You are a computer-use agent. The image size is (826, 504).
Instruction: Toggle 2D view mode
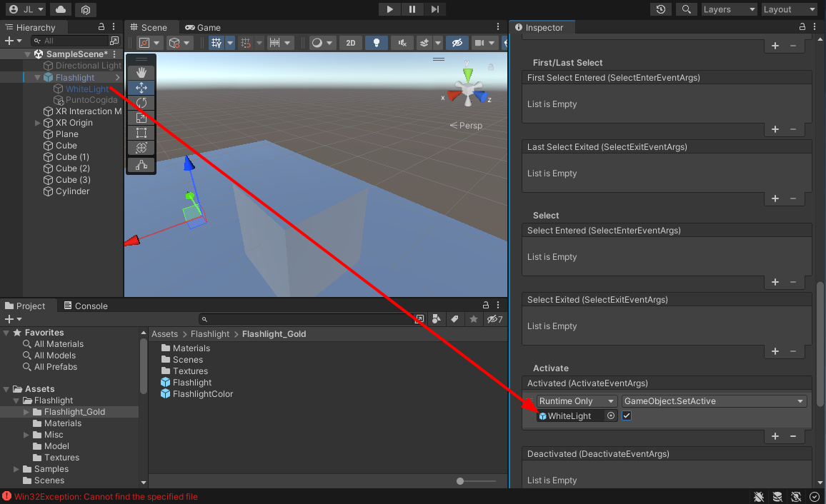point(350,43)
